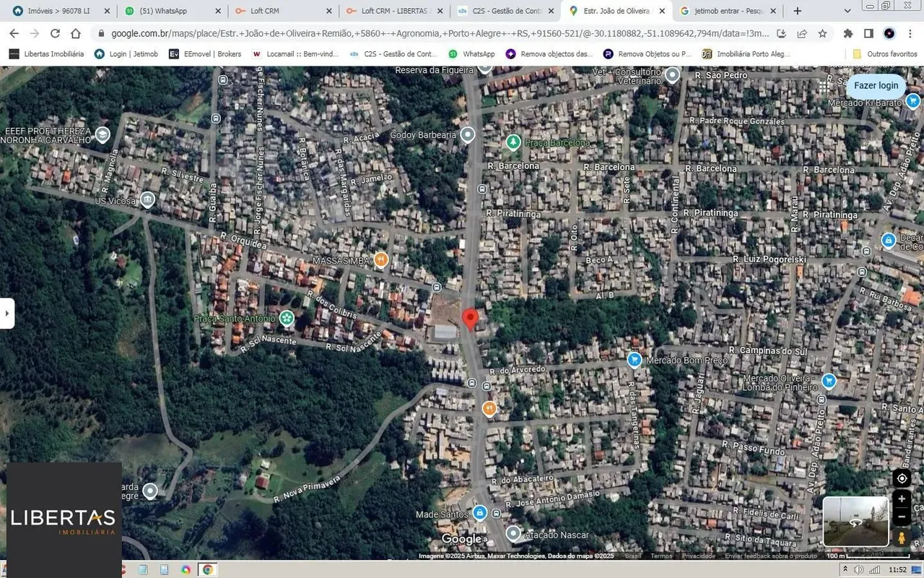Click the Termos footer link

pos(661,556)
